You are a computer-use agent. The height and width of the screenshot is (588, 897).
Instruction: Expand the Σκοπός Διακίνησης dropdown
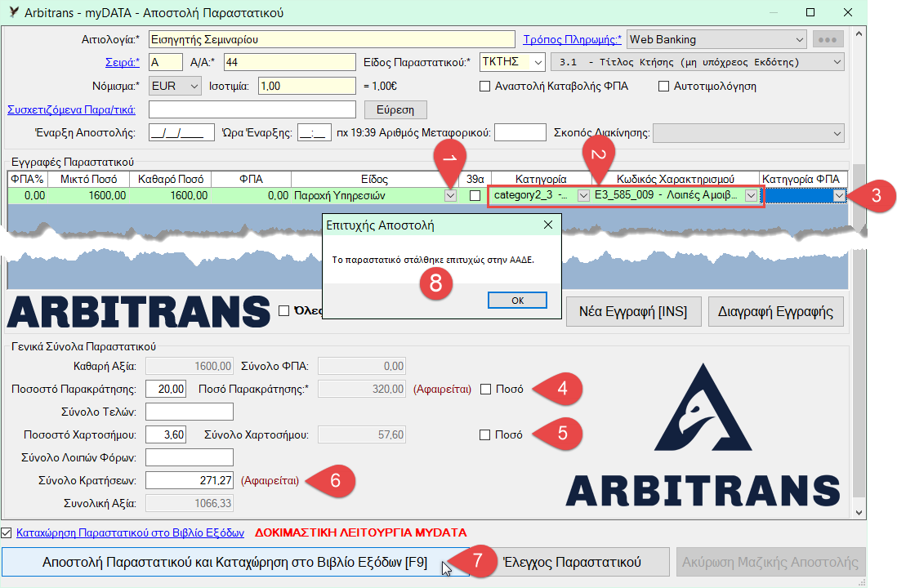point(837,133)
